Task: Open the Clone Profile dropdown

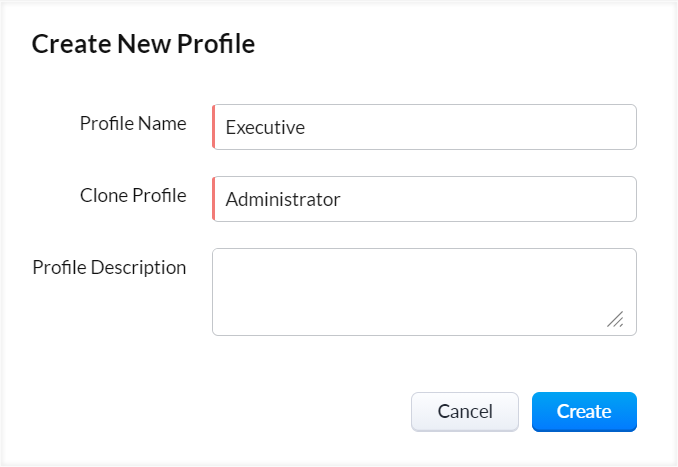Action: pos(425,199)
